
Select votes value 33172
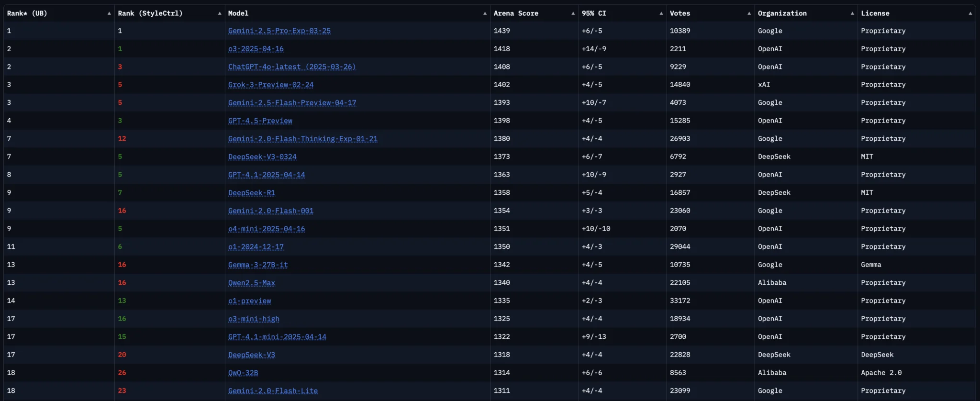tap(680, 301)
